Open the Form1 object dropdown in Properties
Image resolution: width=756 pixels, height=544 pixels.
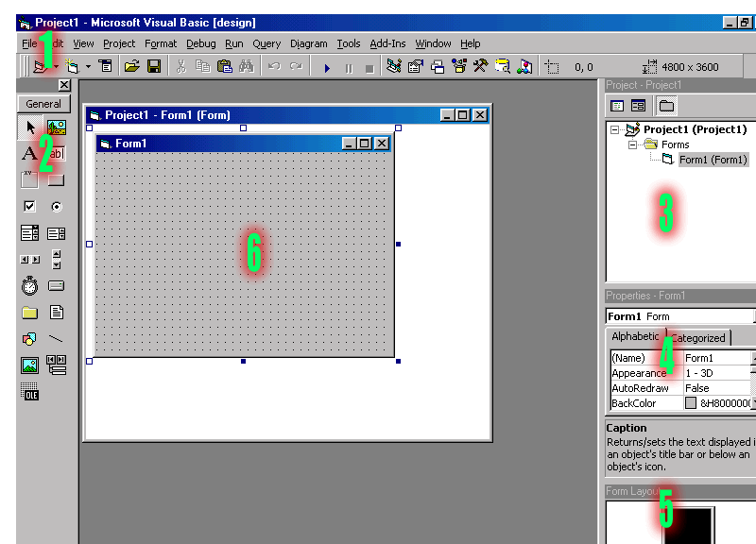(x=752, y=316)
